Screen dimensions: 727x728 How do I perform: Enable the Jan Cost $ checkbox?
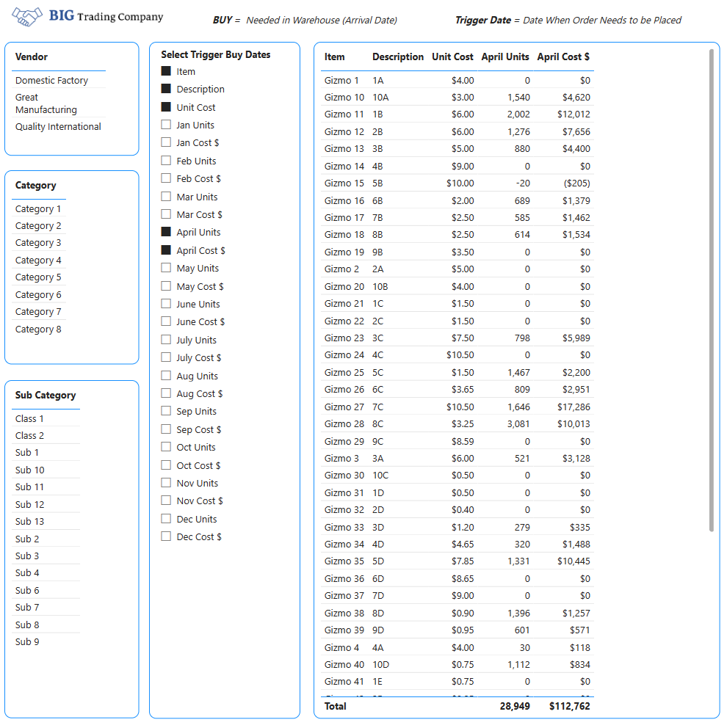166,142
